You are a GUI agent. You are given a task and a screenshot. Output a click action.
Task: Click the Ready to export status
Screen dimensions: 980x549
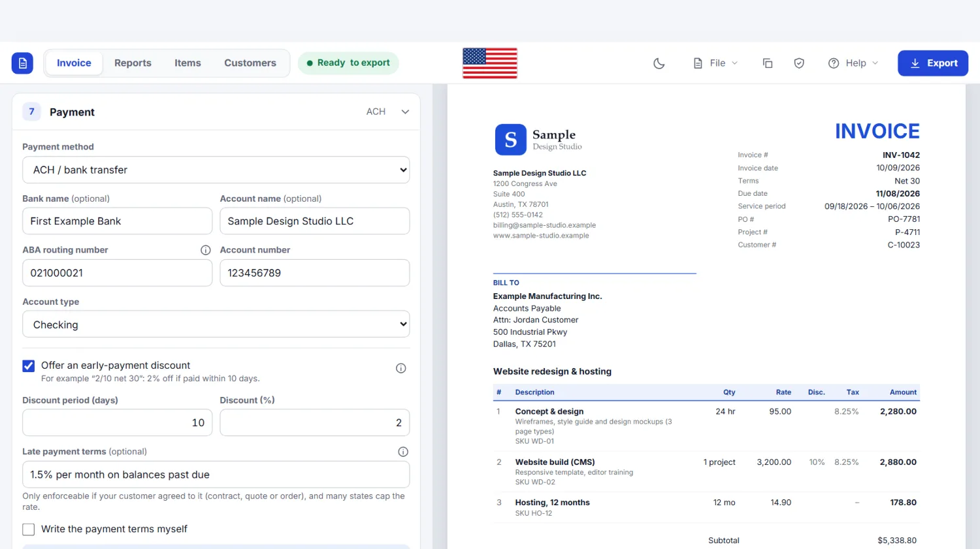pyautogui.click(x=348, y=63)
